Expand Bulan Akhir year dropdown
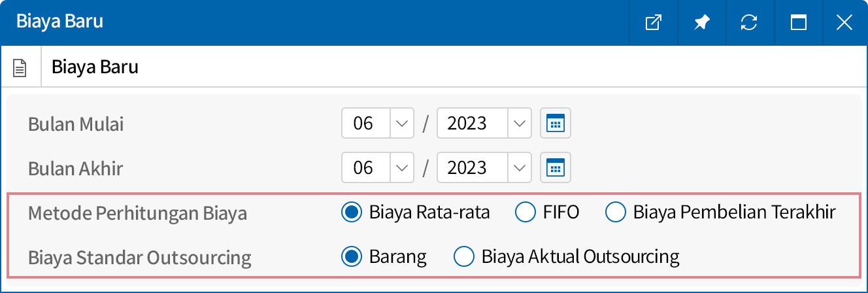This screenshot has width=868, height=293. coord(520,168)
